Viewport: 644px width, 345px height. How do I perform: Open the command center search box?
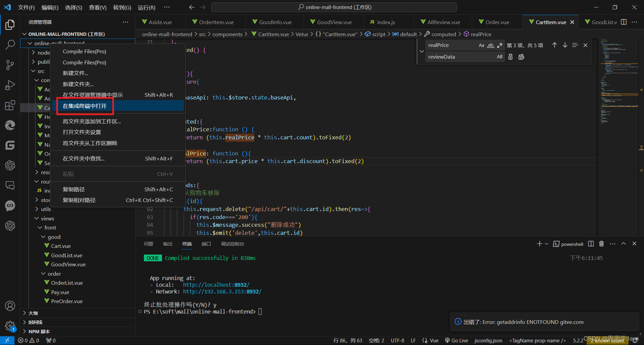(x=334, y=7)
